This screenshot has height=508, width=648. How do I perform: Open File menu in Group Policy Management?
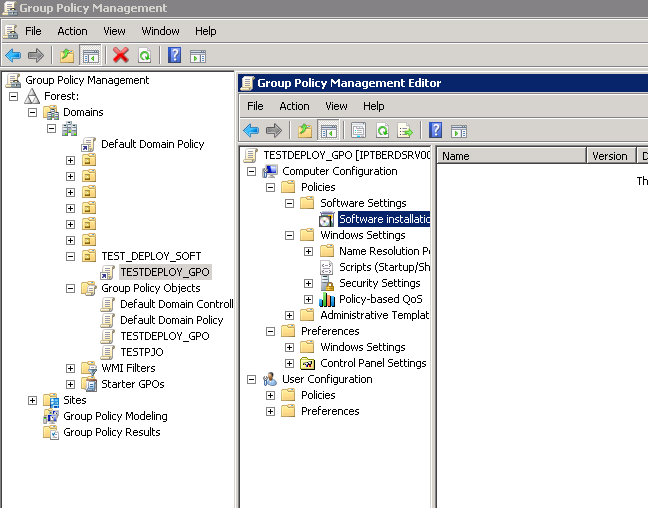click(x=33, y=31)
